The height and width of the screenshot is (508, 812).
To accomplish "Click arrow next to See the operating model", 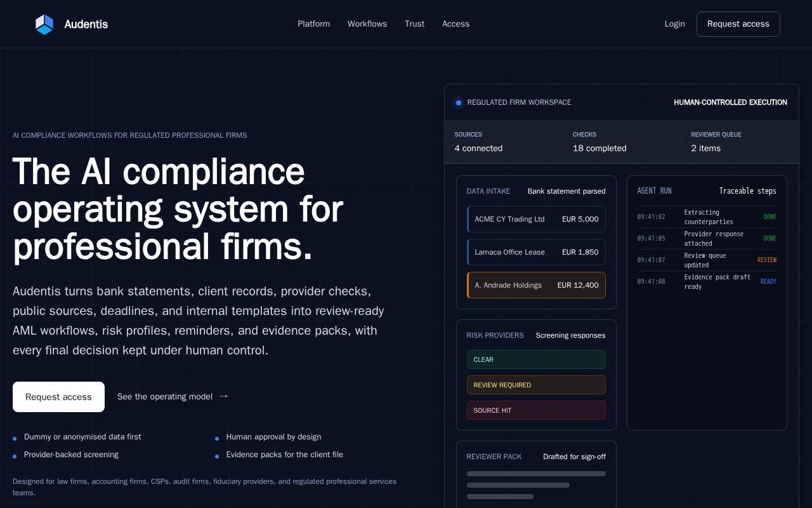I will tap(223, 396).
